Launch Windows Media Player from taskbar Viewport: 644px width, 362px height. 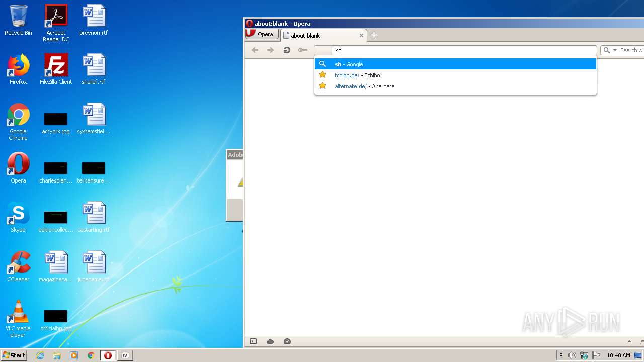74,355
